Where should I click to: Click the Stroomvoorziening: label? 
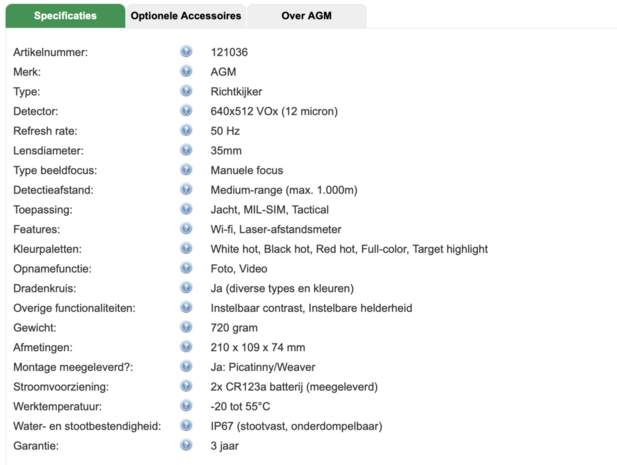(61, 387)
